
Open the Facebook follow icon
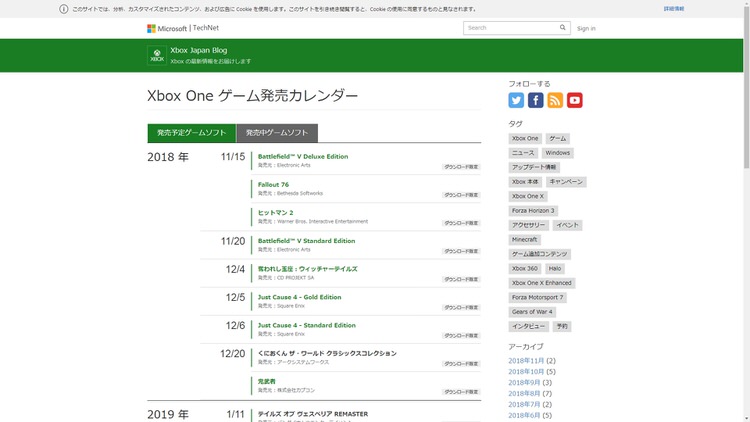tap(536, 100)
